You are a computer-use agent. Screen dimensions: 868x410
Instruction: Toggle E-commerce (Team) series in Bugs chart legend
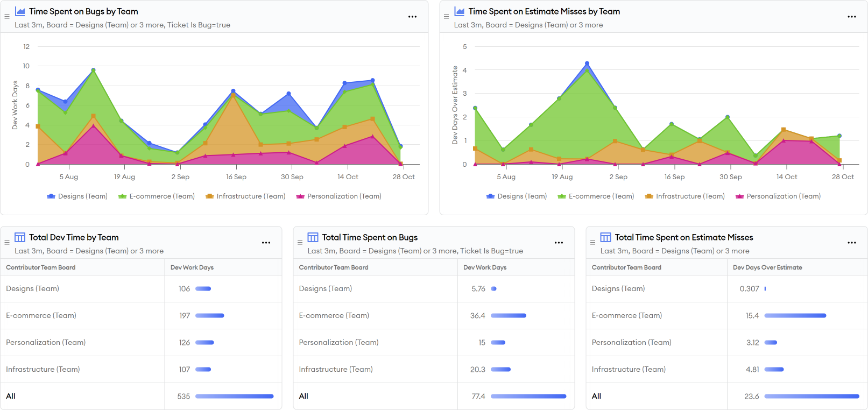tap(157, 196)
